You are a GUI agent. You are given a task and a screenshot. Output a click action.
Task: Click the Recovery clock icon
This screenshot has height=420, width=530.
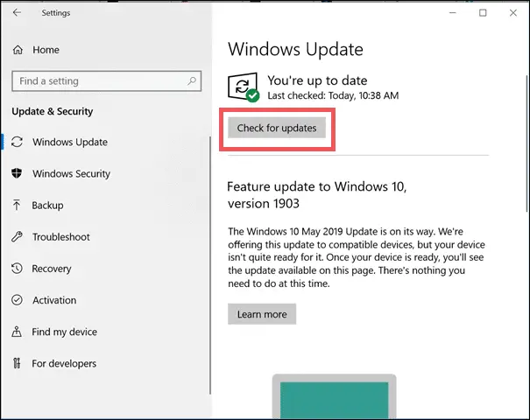pos(17,269)
